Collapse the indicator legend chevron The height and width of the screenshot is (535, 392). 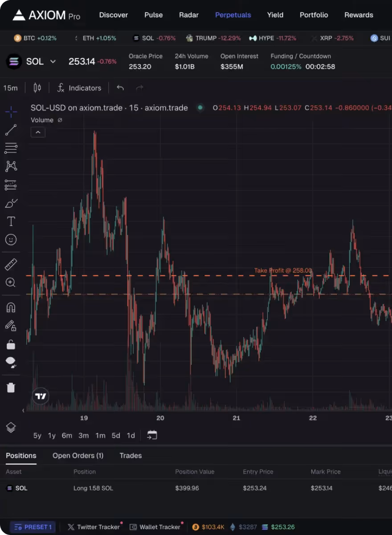click(38, 132)
